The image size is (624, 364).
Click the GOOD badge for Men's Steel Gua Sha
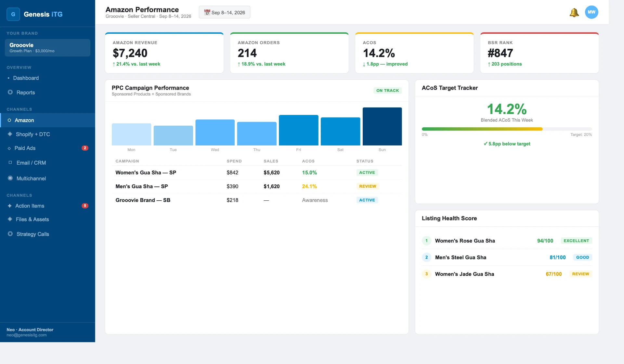pos(582,257)
